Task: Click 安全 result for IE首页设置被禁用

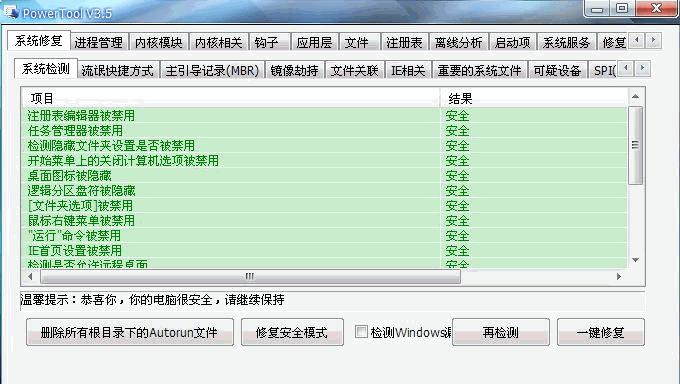Action: (x=457, y=250)
